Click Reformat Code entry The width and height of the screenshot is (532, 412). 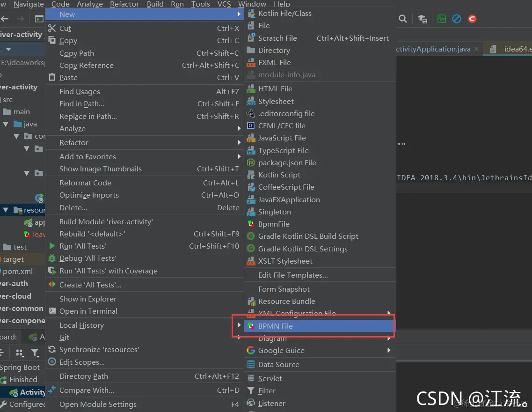[145, 183]
